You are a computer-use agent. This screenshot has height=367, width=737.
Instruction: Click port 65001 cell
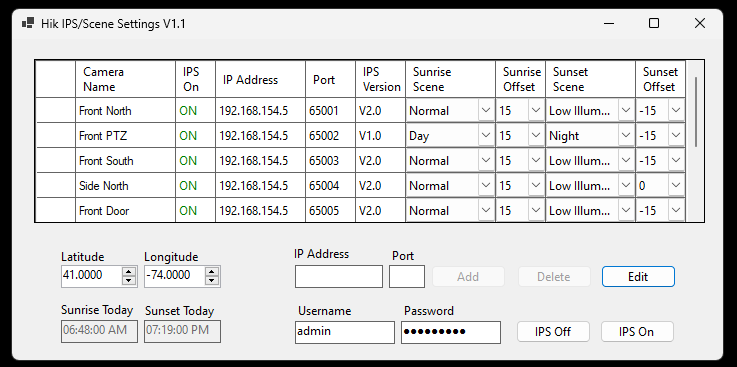pos(330,111)
